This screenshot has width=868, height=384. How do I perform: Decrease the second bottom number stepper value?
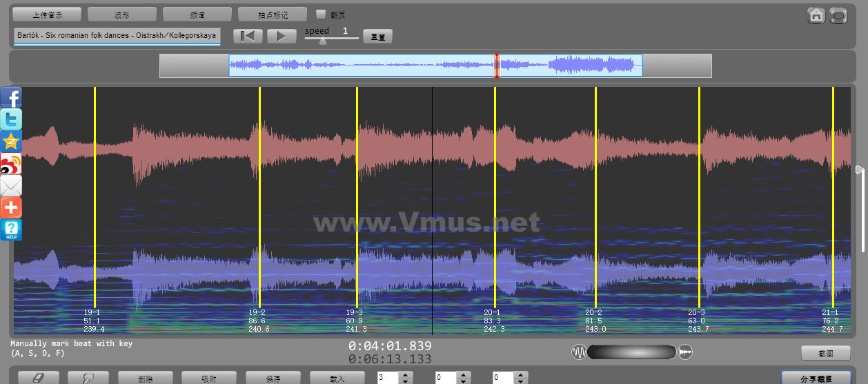pos(463,381)
